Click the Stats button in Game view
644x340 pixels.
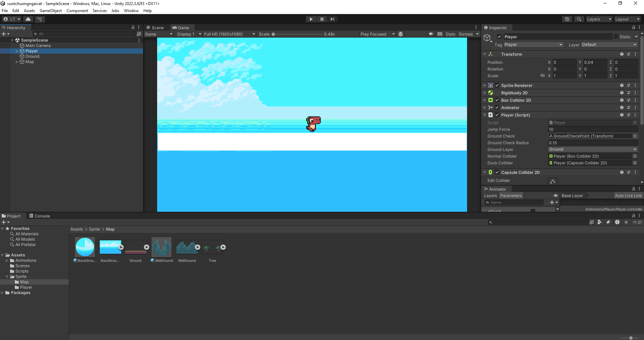(450, 34)
